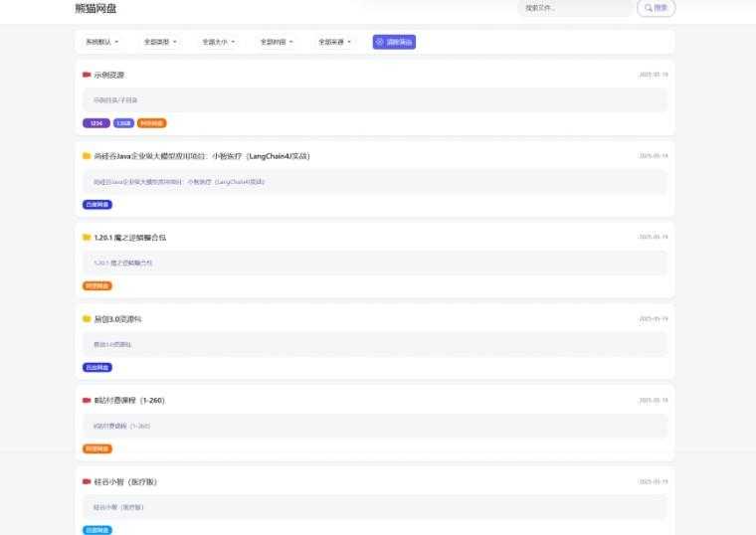Viewport: 756px width, 535px height.
Task: Click the orange tag under 1.20.1 魔之逆鳞整合包
Action: (x=97, y=285)
